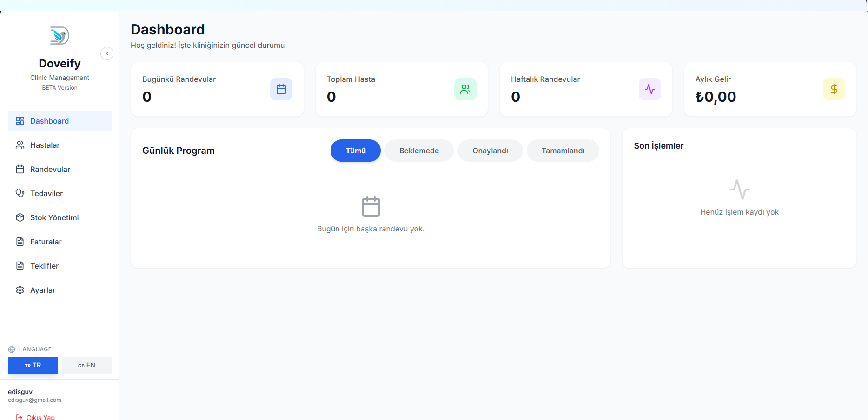Click the calendar icon on Bugünkü Randevular card

pos(281,89)
